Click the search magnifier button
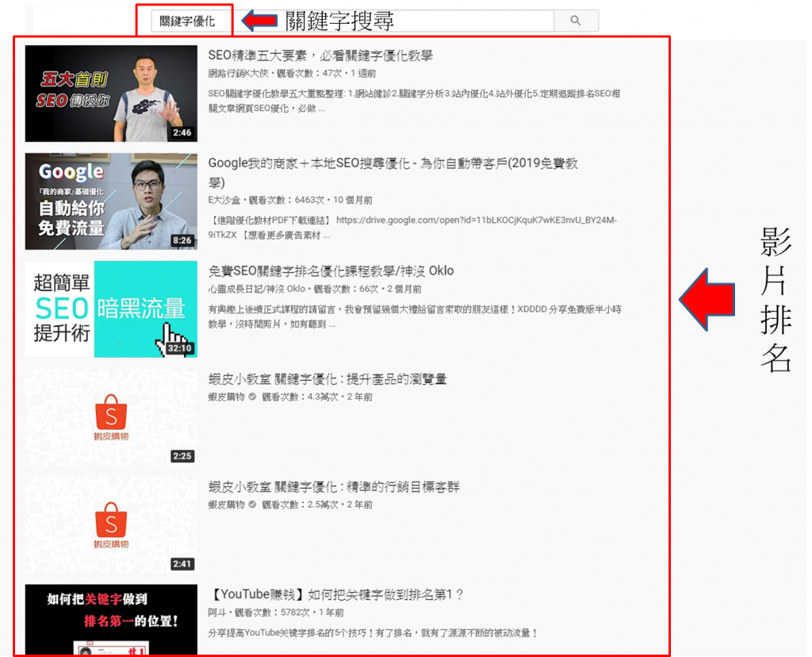Screen dimensions: 812x657 [576, 21]
